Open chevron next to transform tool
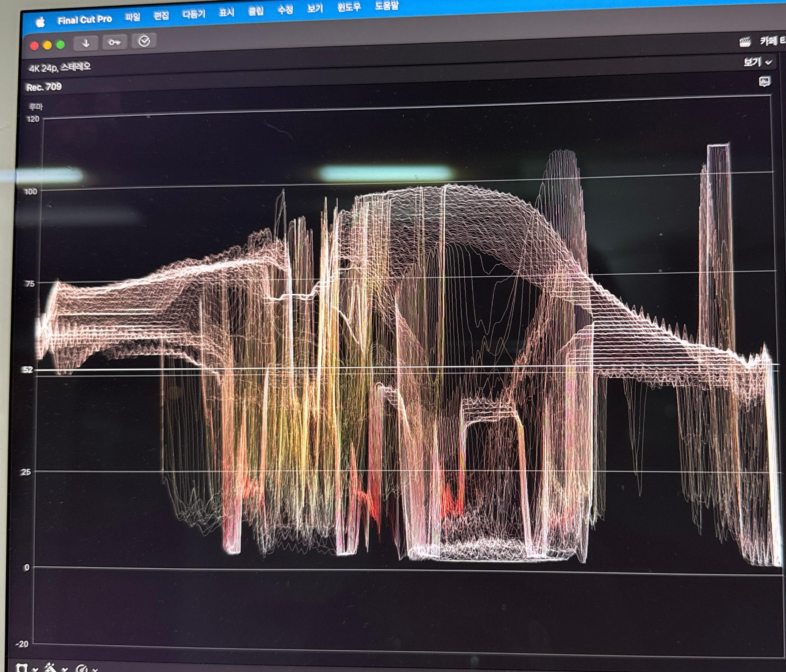786x672 pixels. 36,669
